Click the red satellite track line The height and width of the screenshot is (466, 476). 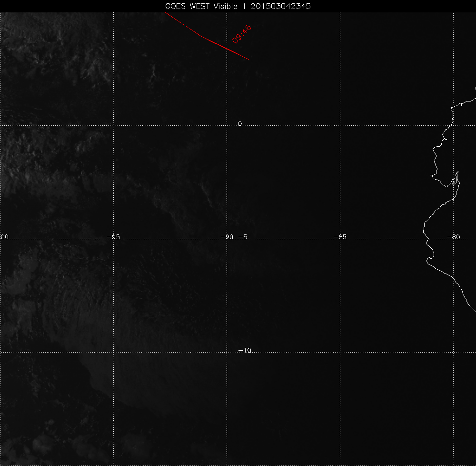pos(205,37)
